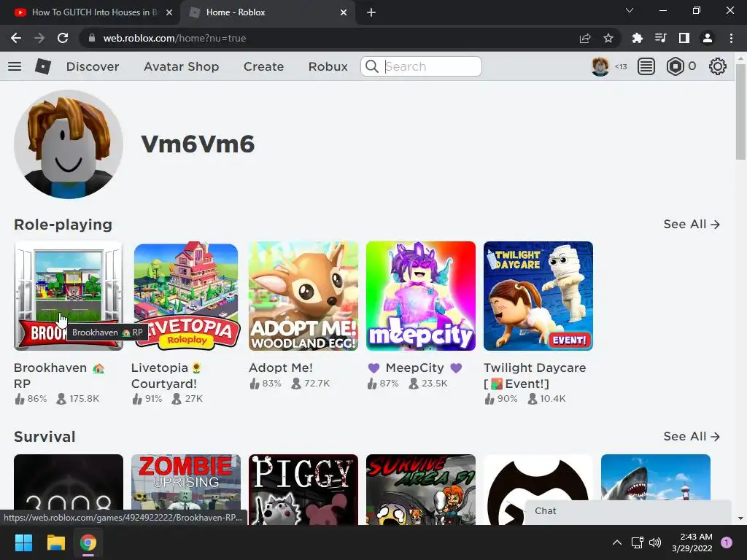Close the Home - Roblox tab
The width and height of the screenshot is (747, 560).
point(344,12)
